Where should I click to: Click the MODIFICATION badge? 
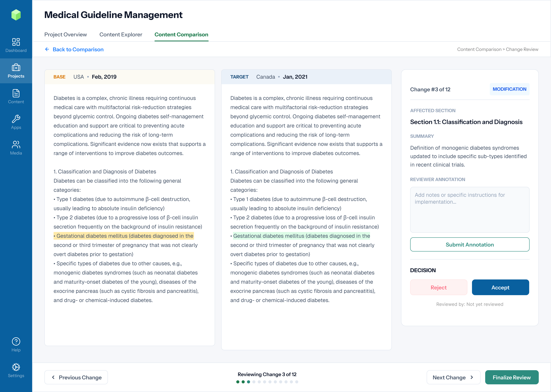(509, 89)
